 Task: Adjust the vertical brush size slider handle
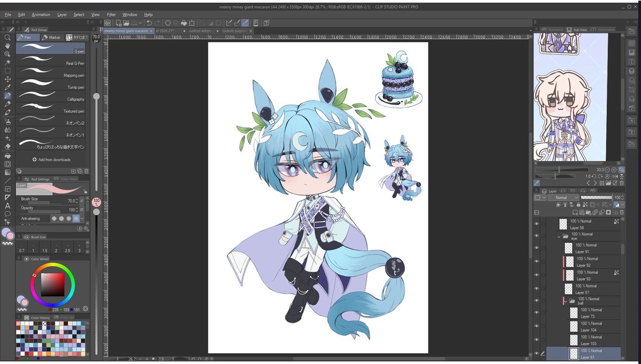point(96,96)
